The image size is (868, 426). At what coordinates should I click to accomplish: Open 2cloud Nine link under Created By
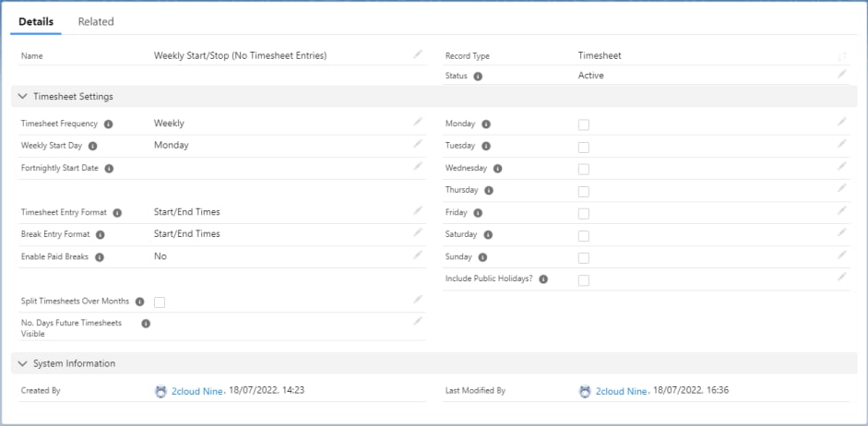(196, 391)
